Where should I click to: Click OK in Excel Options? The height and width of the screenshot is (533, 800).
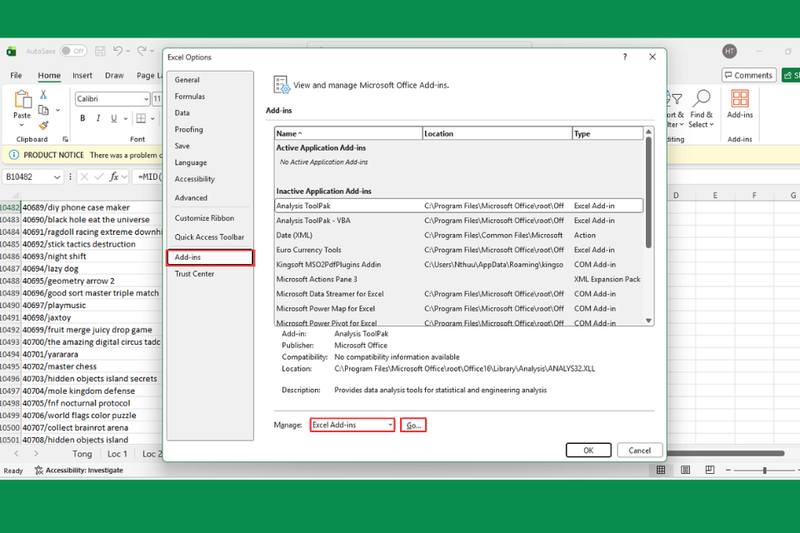click(588, 450)
